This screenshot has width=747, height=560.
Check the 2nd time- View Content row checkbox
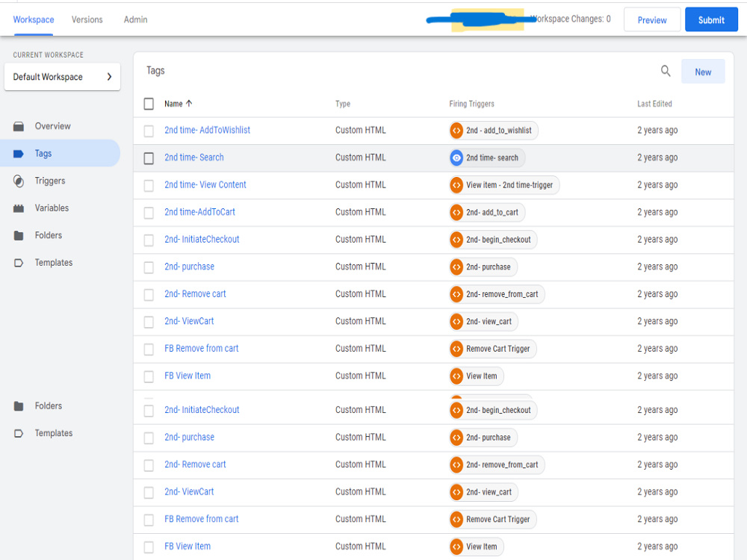[149, 185]
